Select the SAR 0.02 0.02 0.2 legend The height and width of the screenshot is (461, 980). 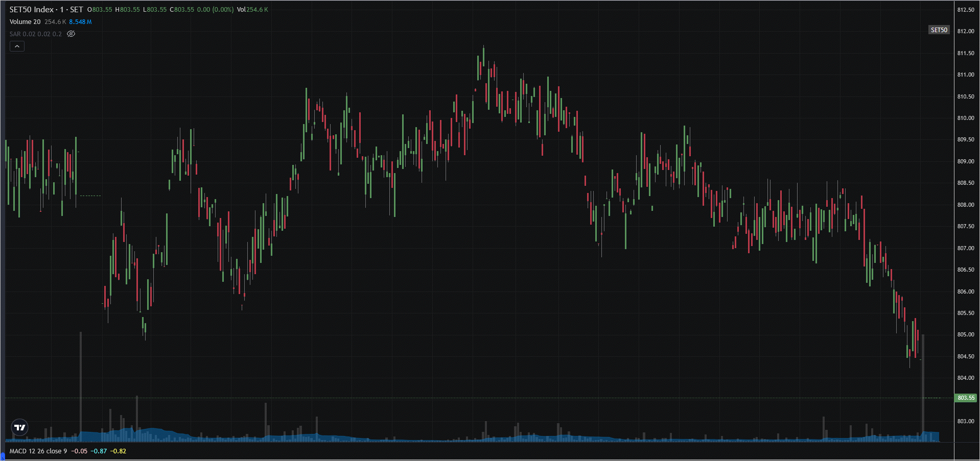click(x=35, y=34)
